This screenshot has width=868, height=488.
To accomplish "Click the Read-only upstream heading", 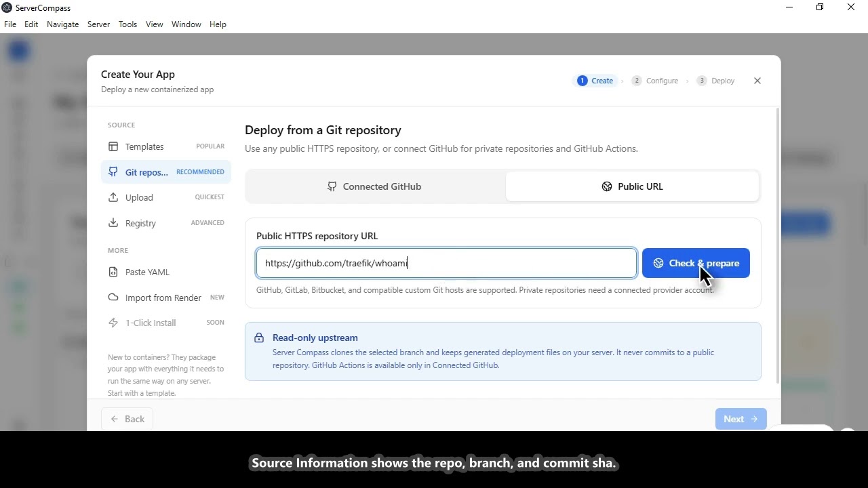I will pyautogui.click(x=315, y=338).
